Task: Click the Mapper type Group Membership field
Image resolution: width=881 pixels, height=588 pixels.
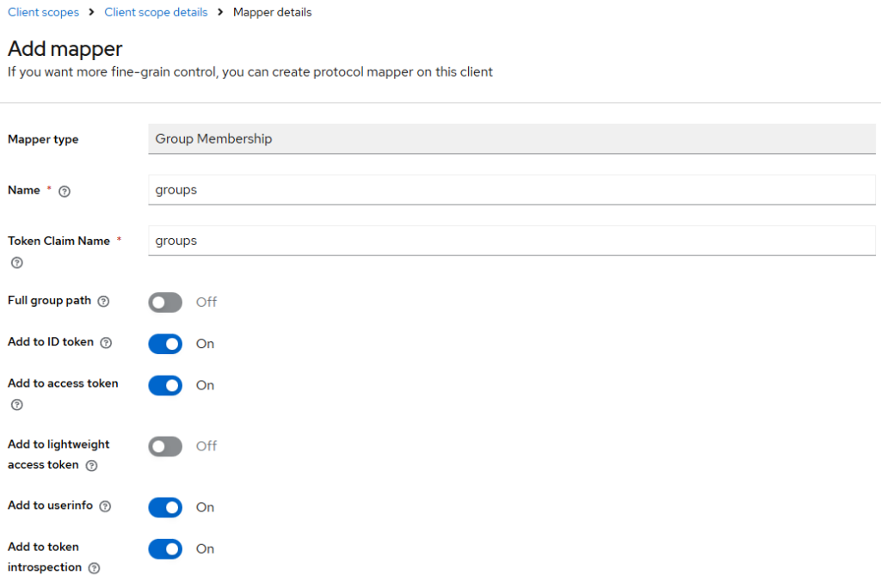Action: click(511, 138)
